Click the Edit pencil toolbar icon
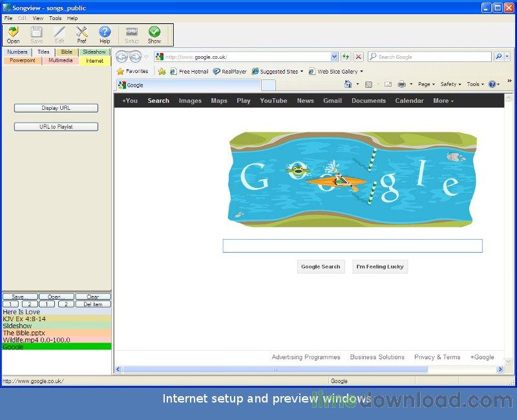Screen dimensions: 517x420 point(59,35)
